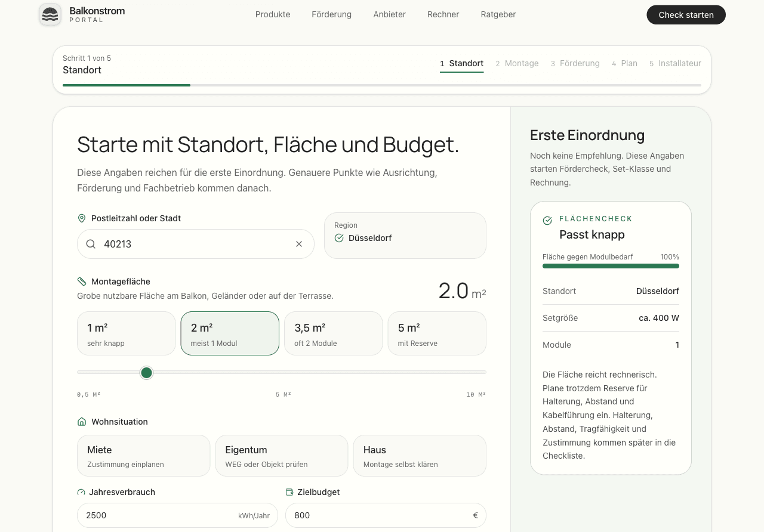This screenshot has height=532, width=764.
Task: Switch to step 1 Standort tab
Action: click(x=462, y=64)
